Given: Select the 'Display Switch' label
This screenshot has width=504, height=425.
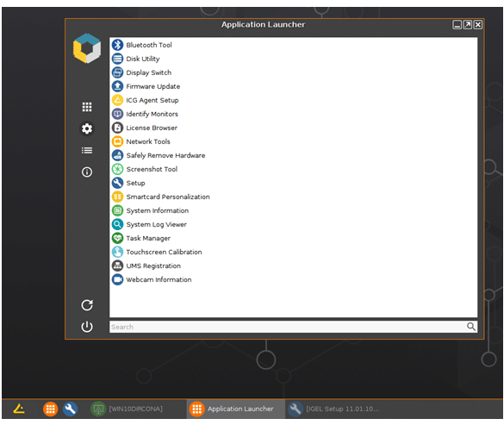Looking at the screenshot, I should 148,72.
